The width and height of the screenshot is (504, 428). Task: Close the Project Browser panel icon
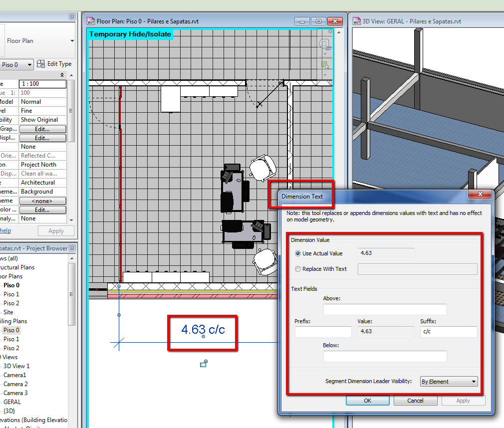(x=72, y=248)
